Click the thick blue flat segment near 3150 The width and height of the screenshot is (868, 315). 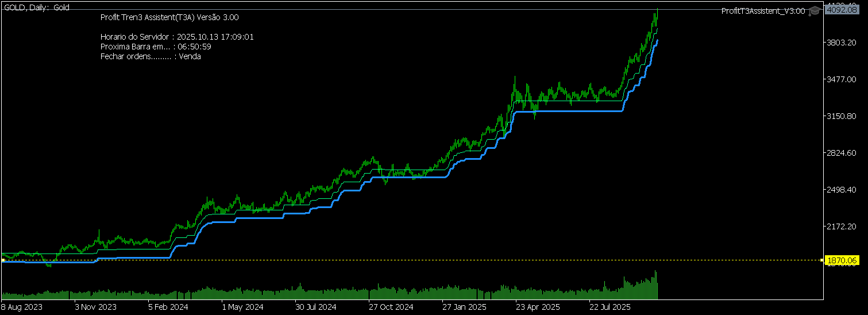pos(569,111)
